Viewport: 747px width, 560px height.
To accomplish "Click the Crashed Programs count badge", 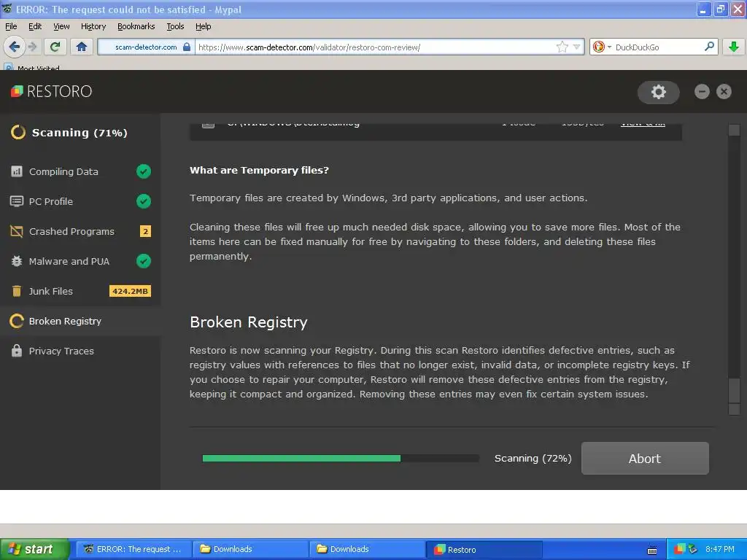I will point(145,231).
